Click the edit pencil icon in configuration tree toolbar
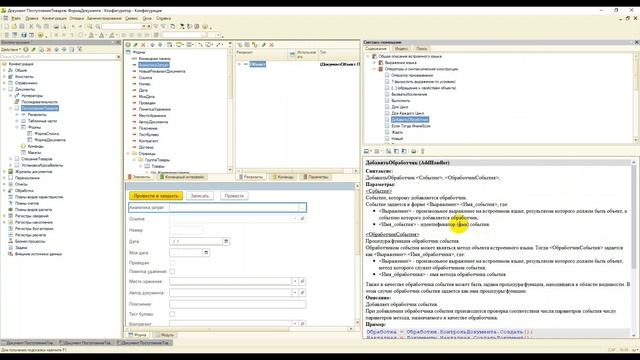The height and width of the screenshot is (360, 640). click(x=33, y=49)
